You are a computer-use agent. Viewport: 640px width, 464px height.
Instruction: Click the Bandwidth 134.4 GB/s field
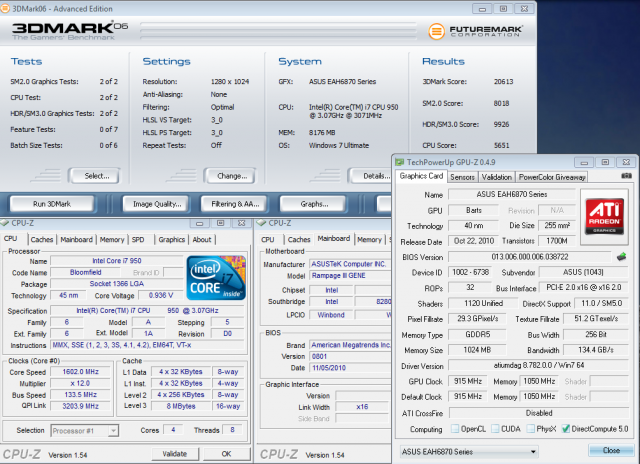pyautogui.click(x=596, y=350)
